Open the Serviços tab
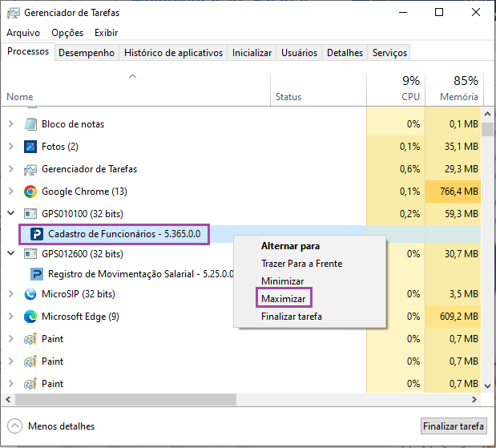 click(x=389, y=53)
